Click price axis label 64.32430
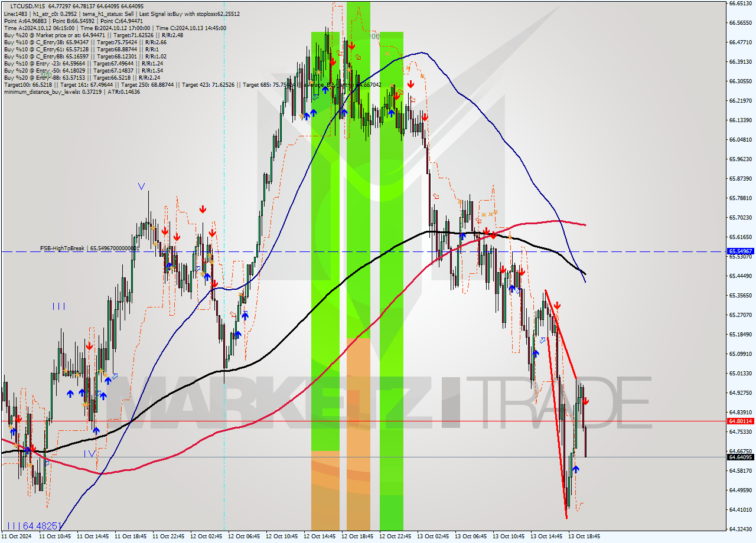The width and height of the screenshot is (756, 543). pos(740,529)
